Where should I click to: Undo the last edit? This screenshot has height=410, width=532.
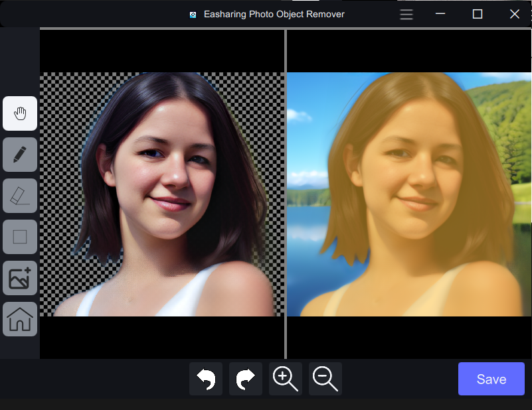(x=206, y=379)
